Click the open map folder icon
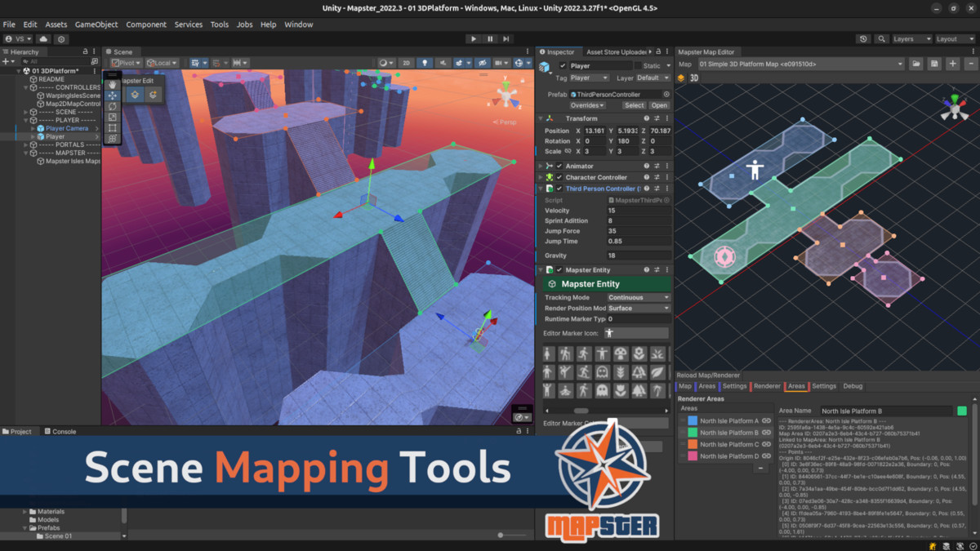Viewport: 980px width, 551px height. [916, 64]
